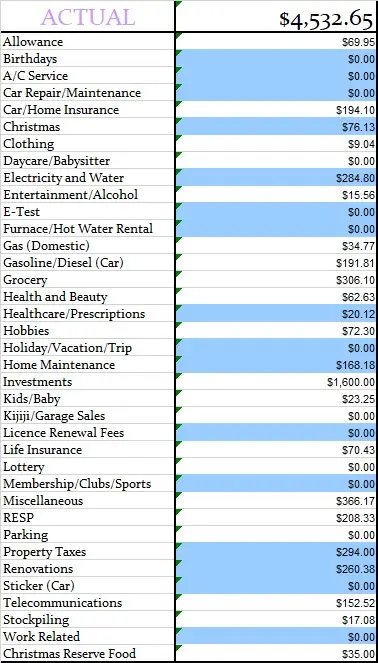Click the $23.25 Kids/Baby amount
Image resolution: width=378 pixels, height=663 pixels.
[x=359, y=399]
